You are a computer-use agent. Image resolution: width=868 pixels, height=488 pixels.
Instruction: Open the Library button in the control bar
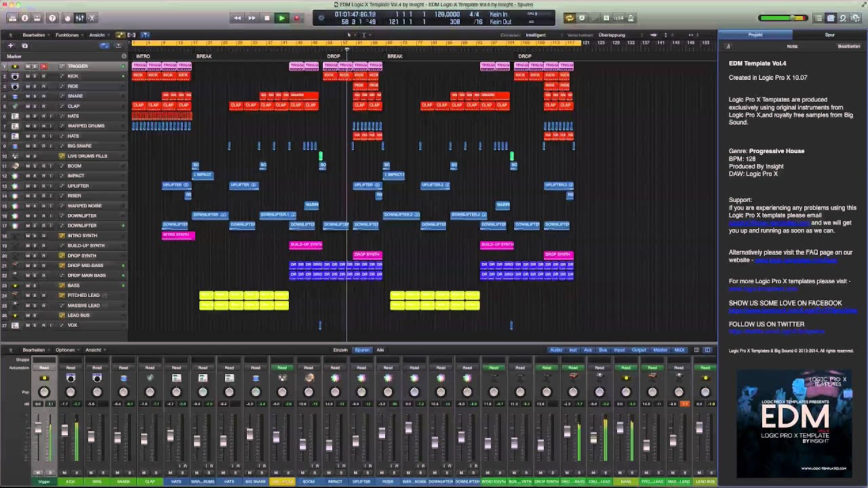pyautogui.click(x=12, y=18)
